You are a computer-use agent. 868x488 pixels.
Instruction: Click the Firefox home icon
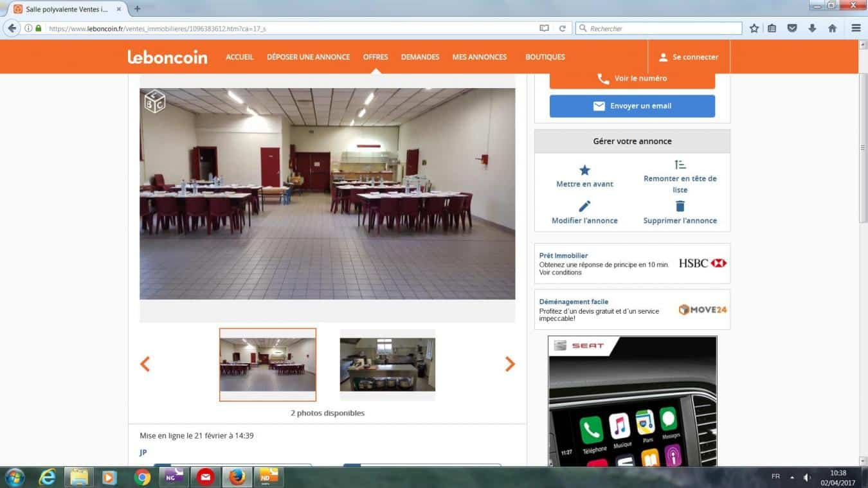click(832, 28)
